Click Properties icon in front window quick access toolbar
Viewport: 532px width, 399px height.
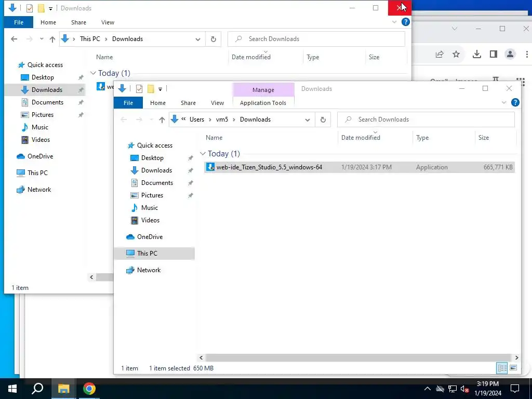pyautogui.click(x=139, y=89)
